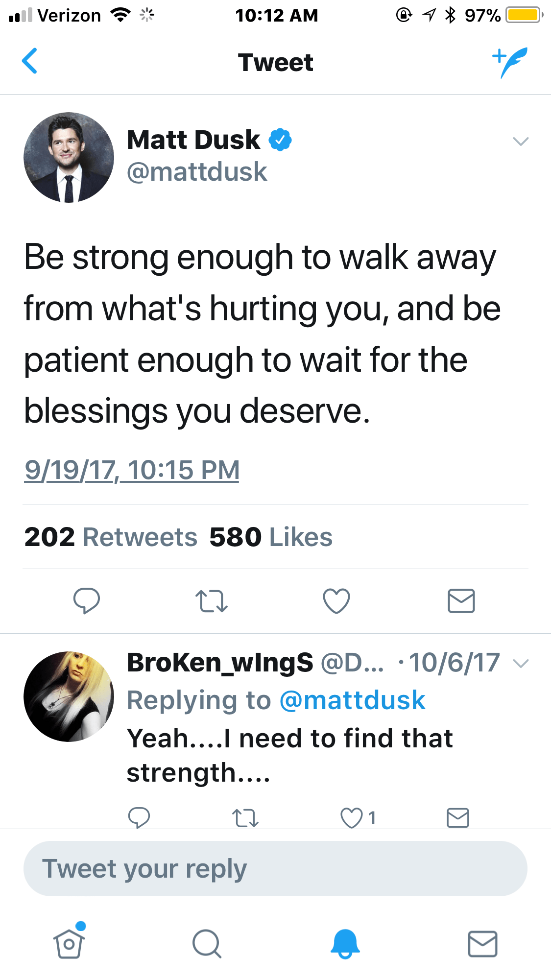This screenshot has height=980, width=551.
Task: Send BroKen_wIngS reply via message
Action: click(x=458, y=817)
